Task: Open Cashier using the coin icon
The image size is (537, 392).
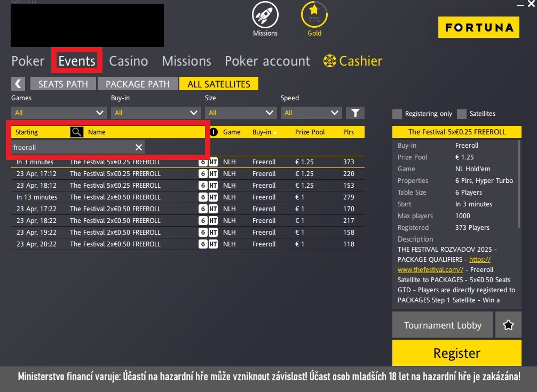Action: (330, 61)
